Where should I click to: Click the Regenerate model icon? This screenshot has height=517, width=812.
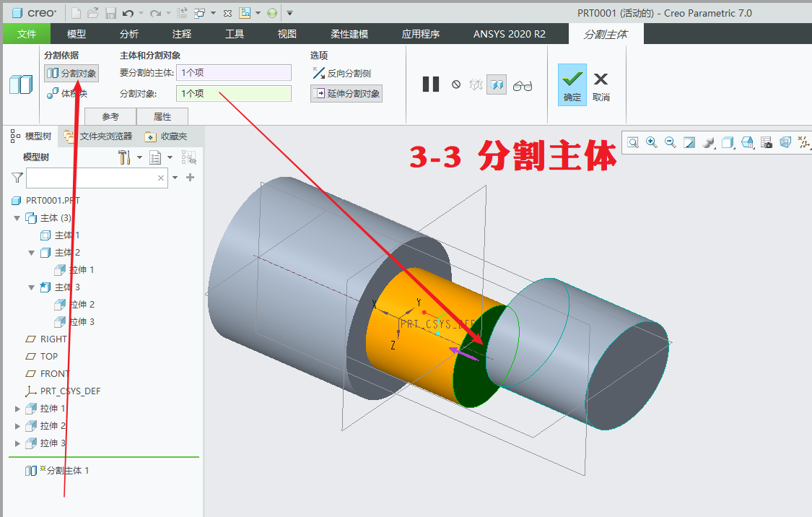[x=182, y=13]
